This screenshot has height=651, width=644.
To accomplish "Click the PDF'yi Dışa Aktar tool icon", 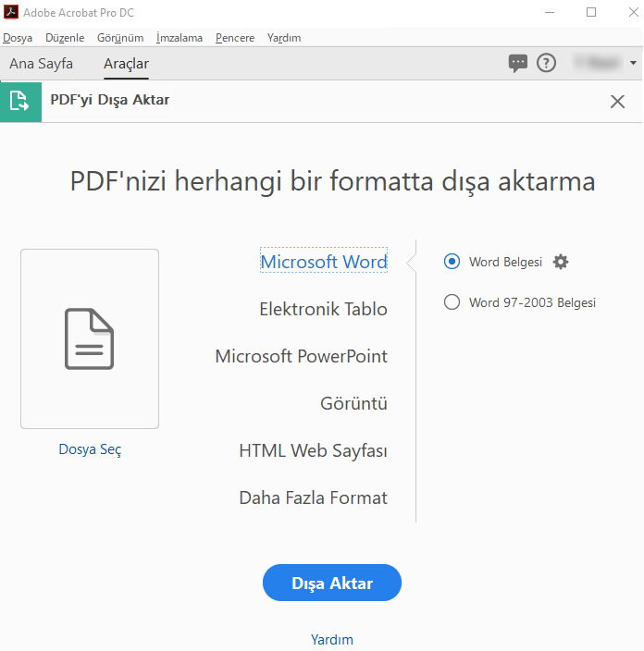I will tap(20, 101).
